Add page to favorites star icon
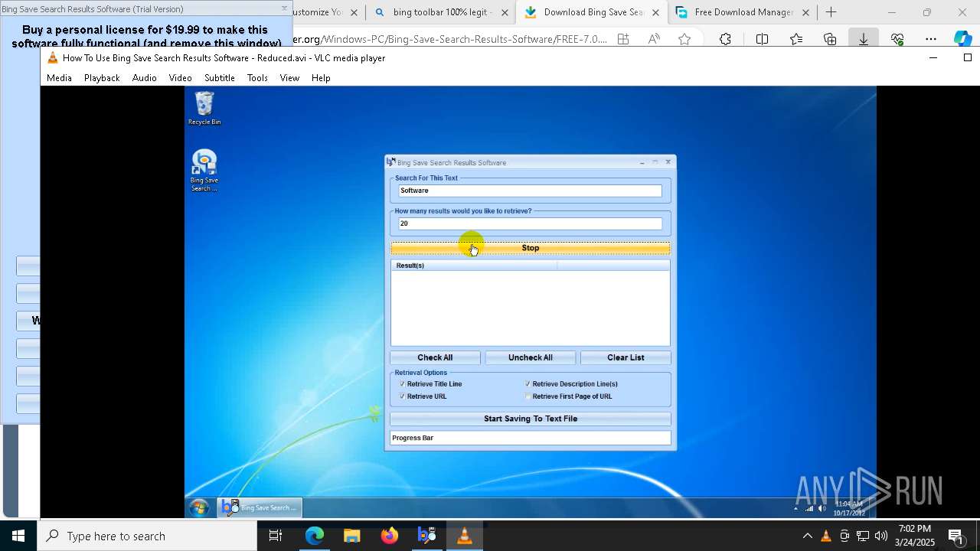The width and height of the screenshot is (980, 551). (684, 39)
